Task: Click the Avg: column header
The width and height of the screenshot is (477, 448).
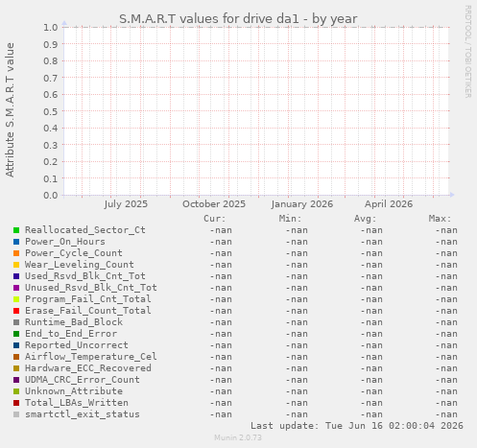Action: pyautogui.click(x=365, y=219)
